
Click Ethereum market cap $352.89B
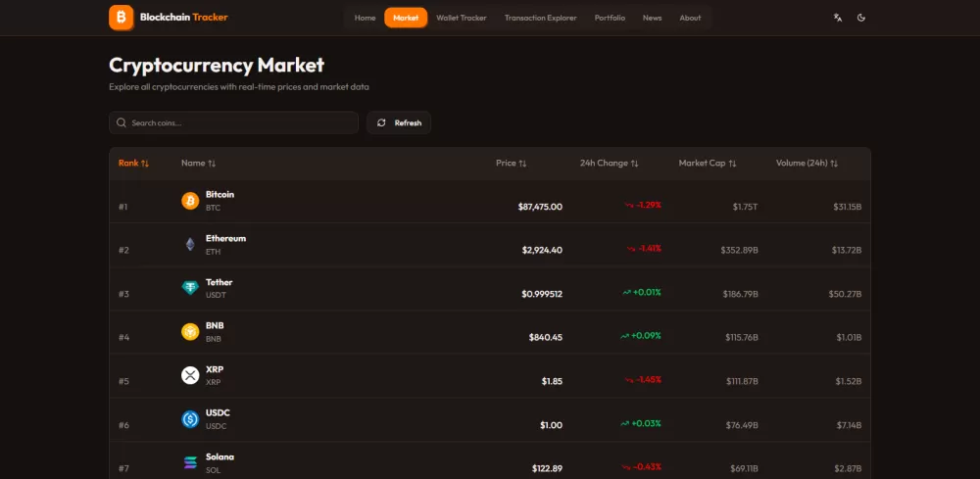coord(739,250)
